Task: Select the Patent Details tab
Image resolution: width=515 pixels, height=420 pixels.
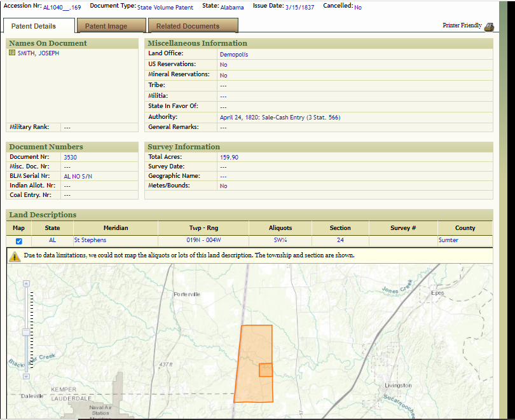Action: (x=34, y=26)
